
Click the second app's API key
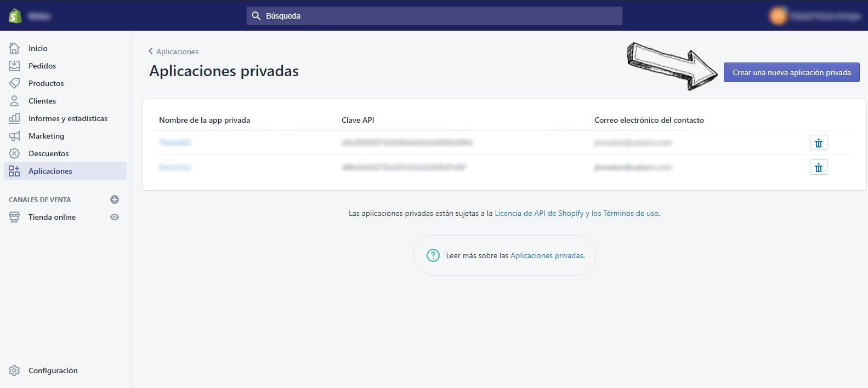404,167
